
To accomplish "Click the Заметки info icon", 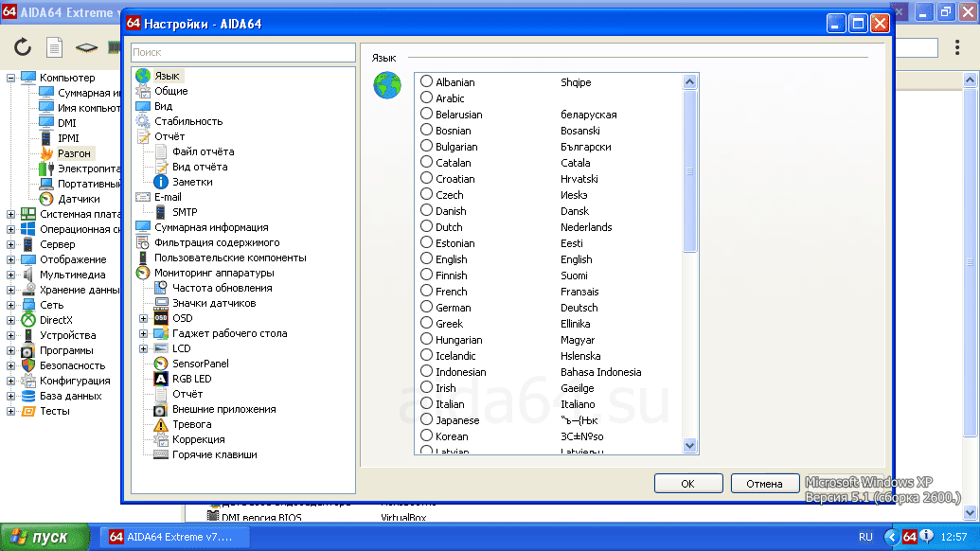I will pos(161,182).
